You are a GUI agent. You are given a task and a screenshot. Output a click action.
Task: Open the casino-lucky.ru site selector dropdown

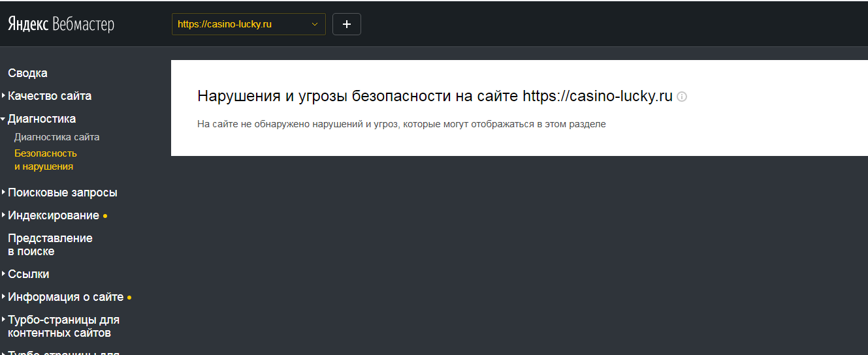(x=248, y=24)
